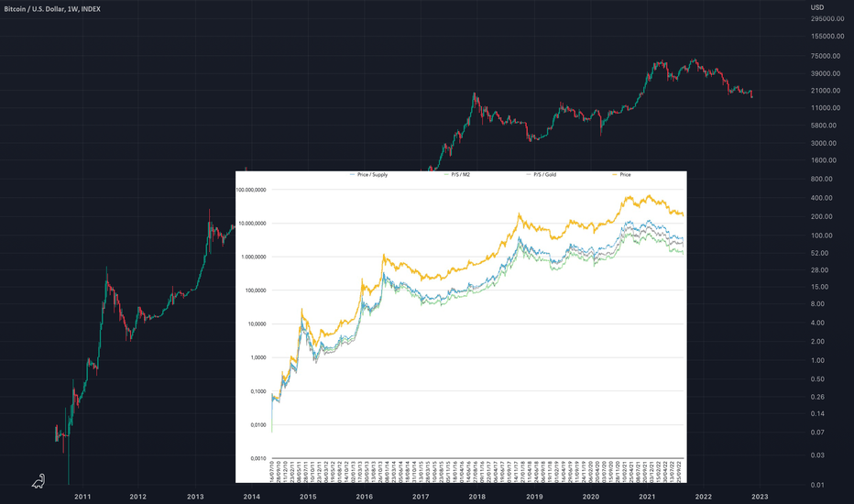Click the 155000.00 price axis label
The image size is (854, 504).
(x=827, y=37)
